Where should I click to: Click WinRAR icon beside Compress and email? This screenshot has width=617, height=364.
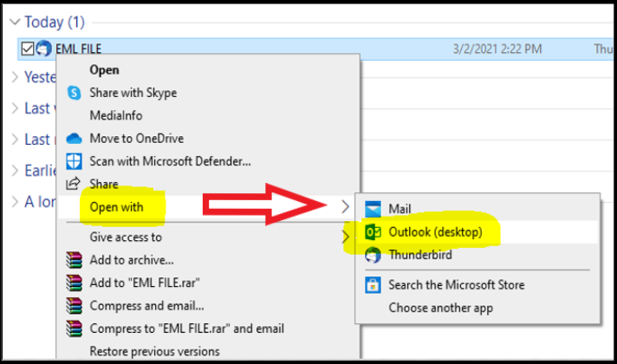click(x=74, y=306)
